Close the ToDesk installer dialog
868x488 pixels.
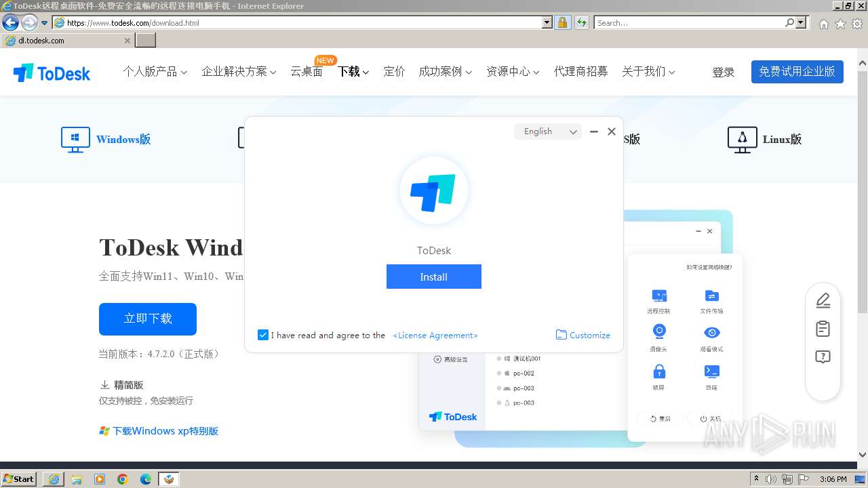tap(612, 131)
